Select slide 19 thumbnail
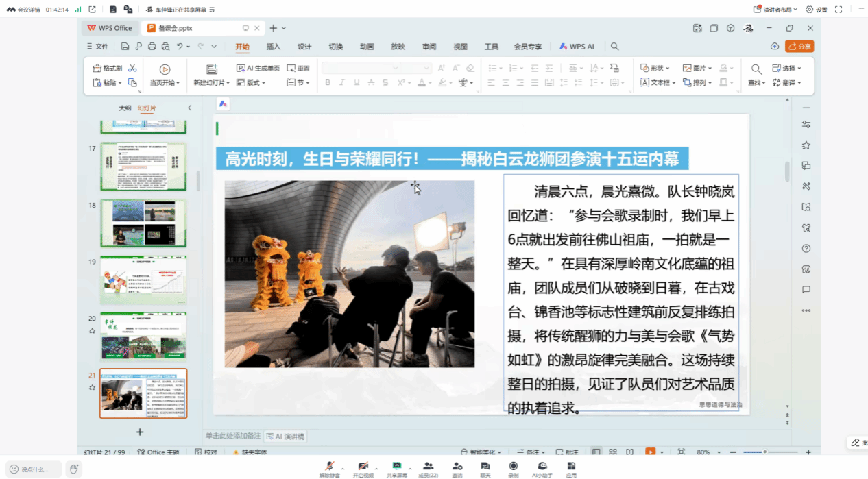868x479 pixels. click(x=143, y=280)
